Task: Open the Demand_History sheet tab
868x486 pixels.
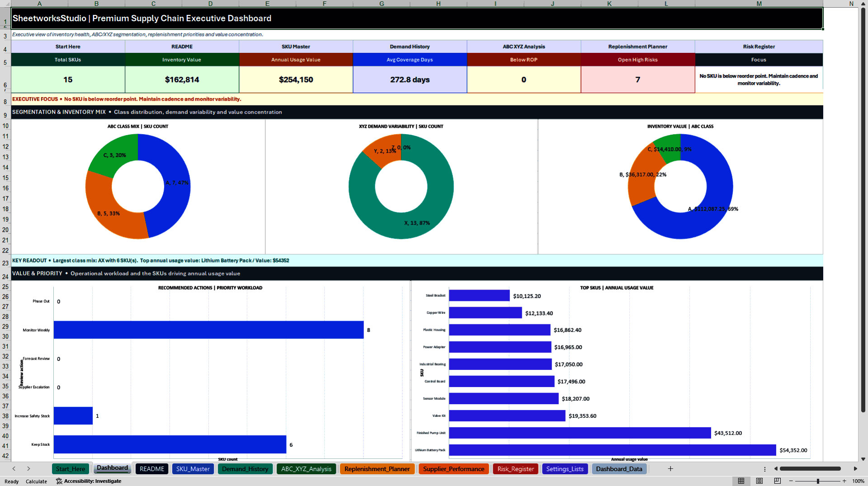Action: (x=245, y=469)
